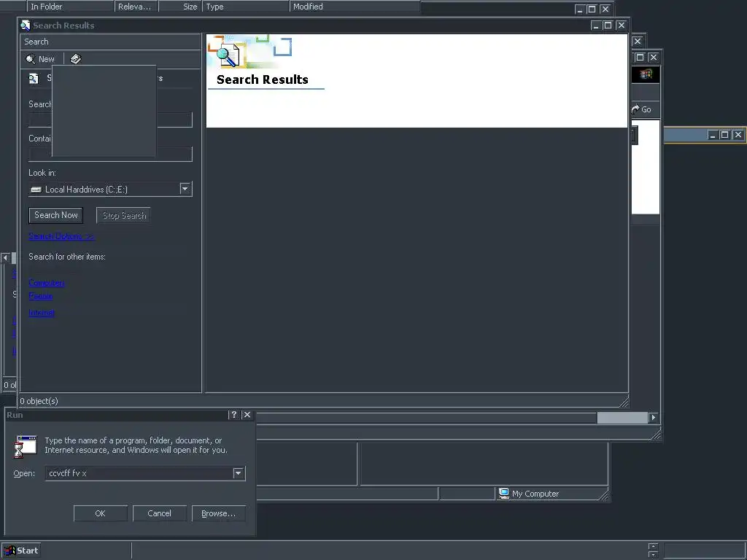The image size is (747, 560).
Task: Open the Computers search link
Action: (46, 283)
